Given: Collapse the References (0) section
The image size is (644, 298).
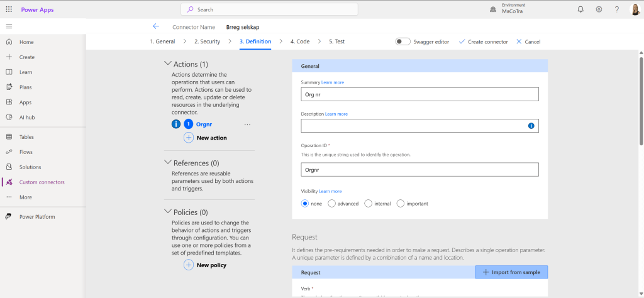Looking at the screenshot, I should (167, 163).
